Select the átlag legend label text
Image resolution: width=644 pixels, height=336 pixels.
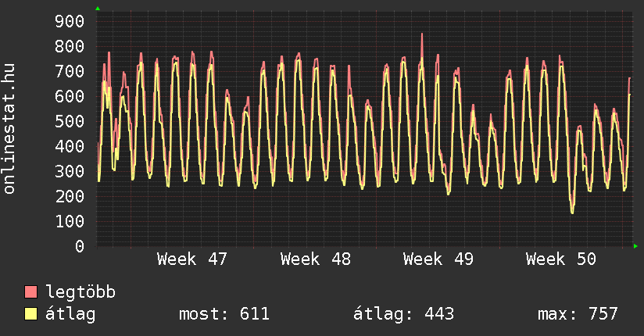pyautogui.click(x=70, y=314)
